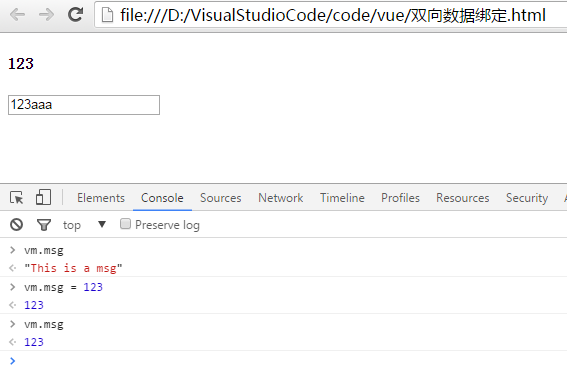This screenshot has width=567, height=369.
Task: Click the console prompt input line
Action: point(284,360)
